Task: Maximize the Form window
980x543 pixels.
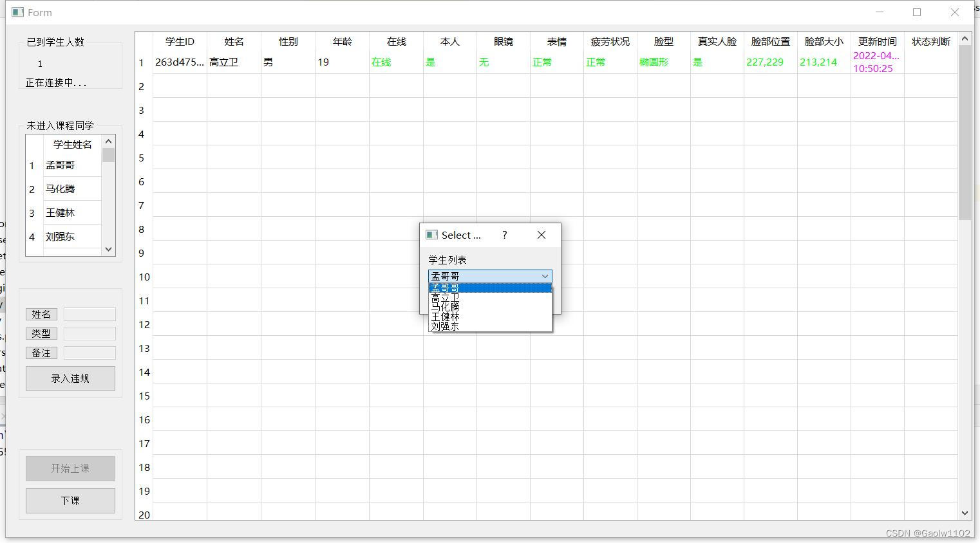Action: [917, 12]
